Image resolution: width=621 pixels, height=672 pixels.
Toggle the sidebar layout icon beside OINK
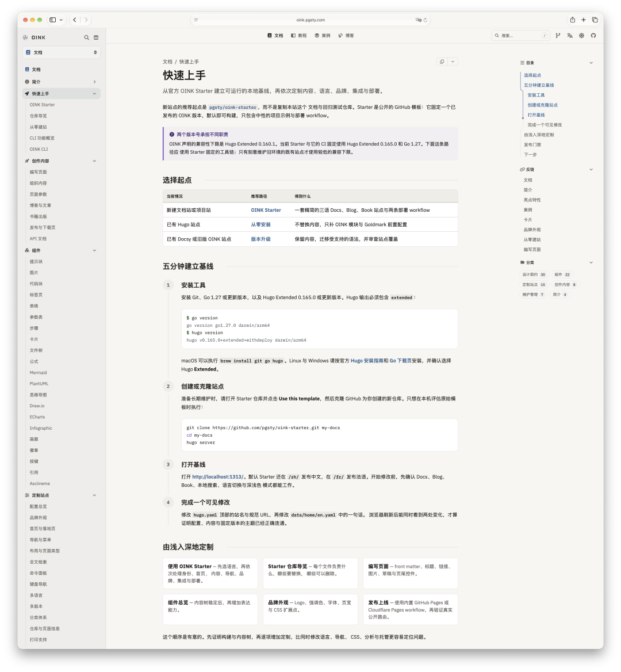click(x=96, y=38)
